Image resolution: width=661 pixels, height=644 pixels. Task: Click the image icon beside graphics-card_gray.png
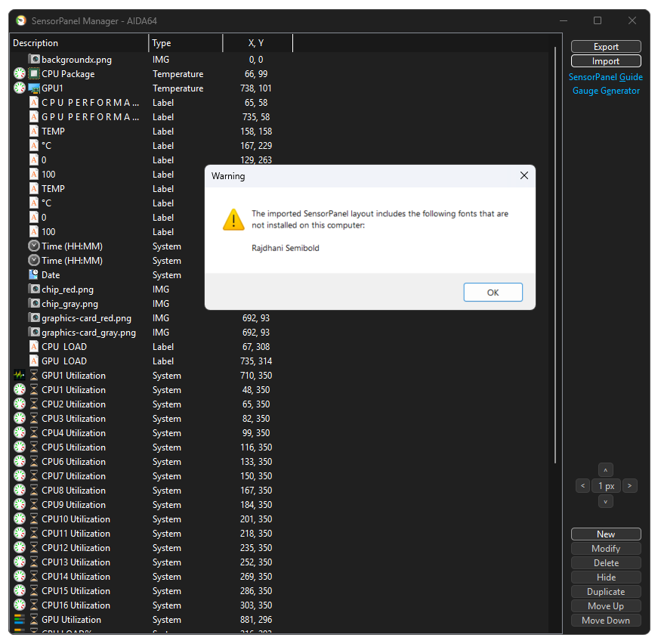click(x=34, y=333)
